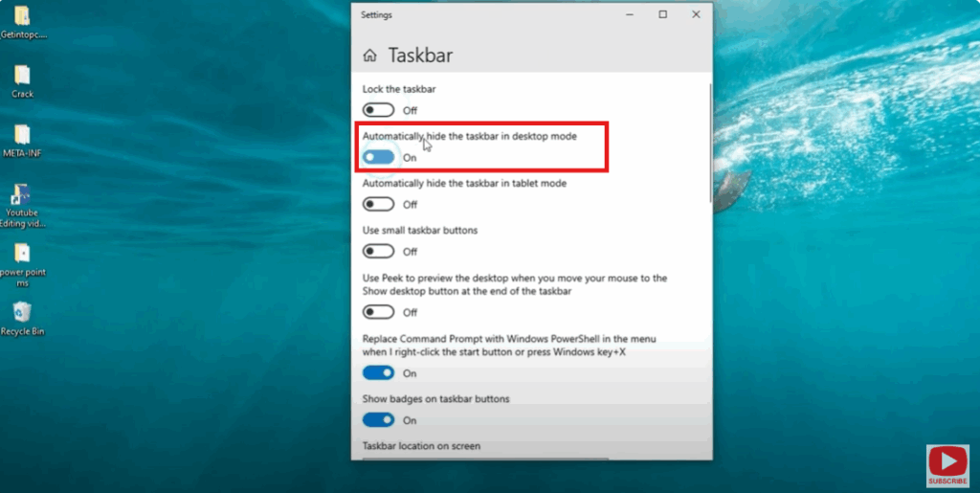Click the Home icon beside Taskbar heading
The width and height of the screenshot is (980, 493).
pyautogui.click(x=369, y=56)
